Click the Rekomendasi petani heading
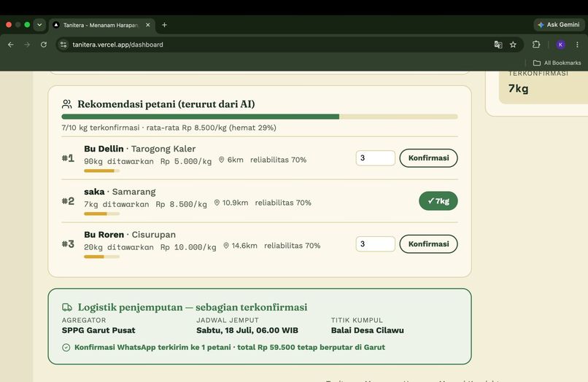This screenshot has width=588, height=382. [x=166, y=104]
